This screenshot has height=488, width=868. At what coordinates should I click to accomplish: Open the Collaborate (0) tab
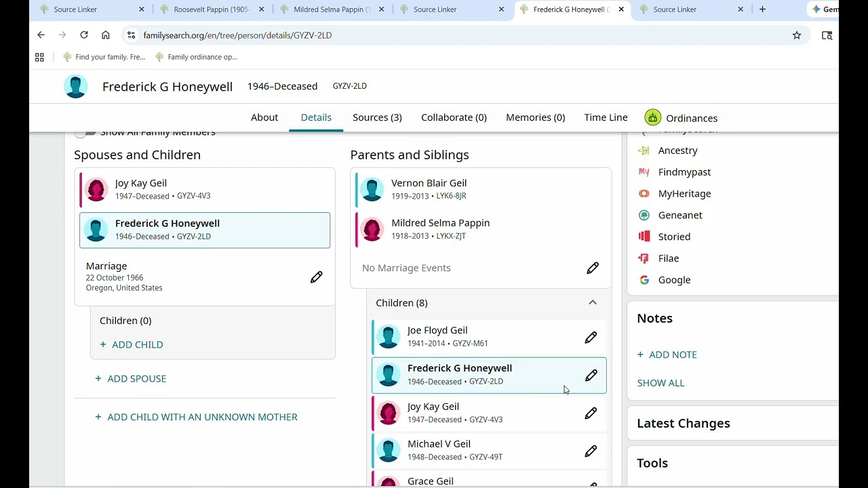pos(454,117)
